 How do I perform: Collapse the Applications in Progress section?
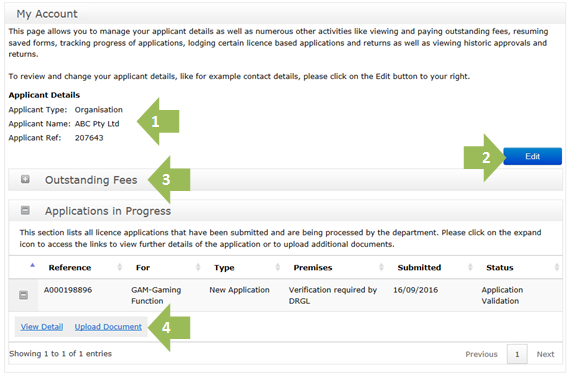coord(25,210)
